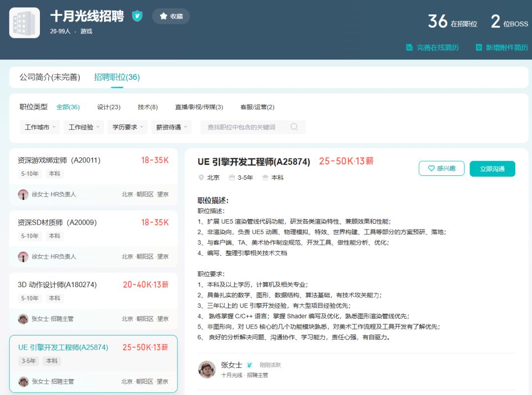532x395 pixels.
Task: Click the company building logo icon
Action: pyautogui.click(x=25, y=23)
